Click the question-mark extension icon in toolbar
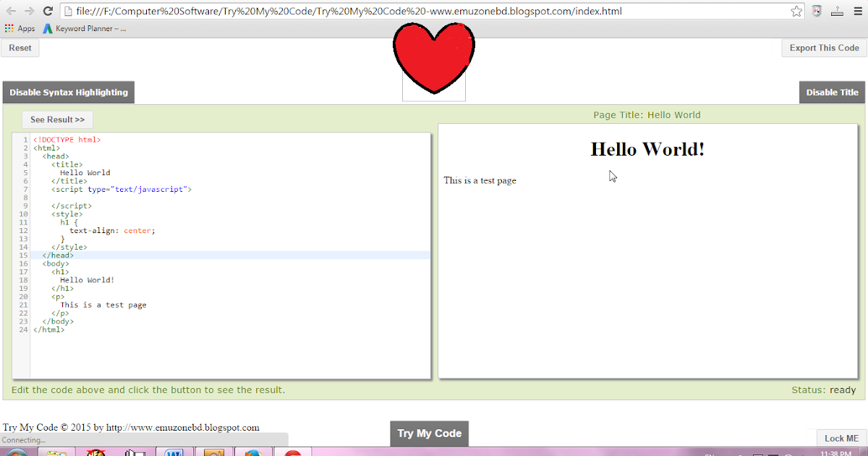868x456 pixels. 838,12
